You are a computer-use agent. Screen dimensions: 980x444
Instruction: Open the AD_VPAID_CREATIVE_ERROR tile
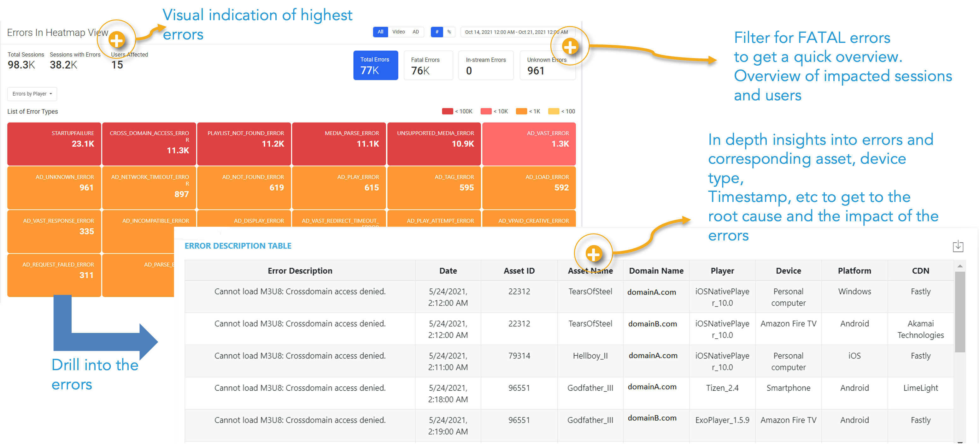click(x=529, y=219)
